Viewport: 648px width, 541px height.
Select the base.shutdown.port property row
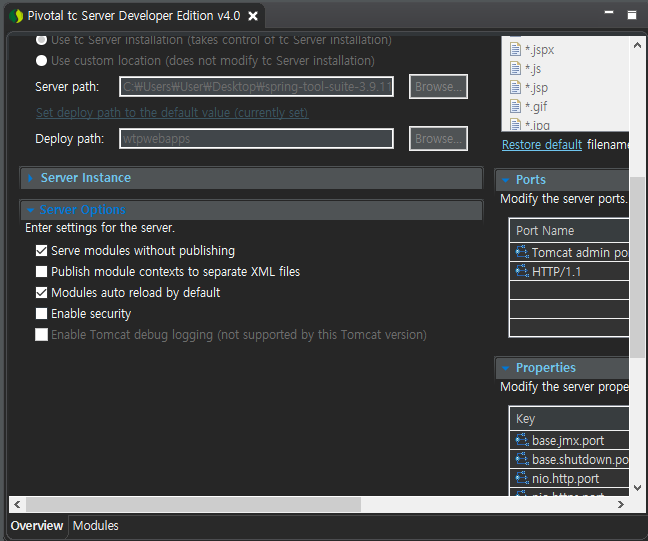point(569,460)
